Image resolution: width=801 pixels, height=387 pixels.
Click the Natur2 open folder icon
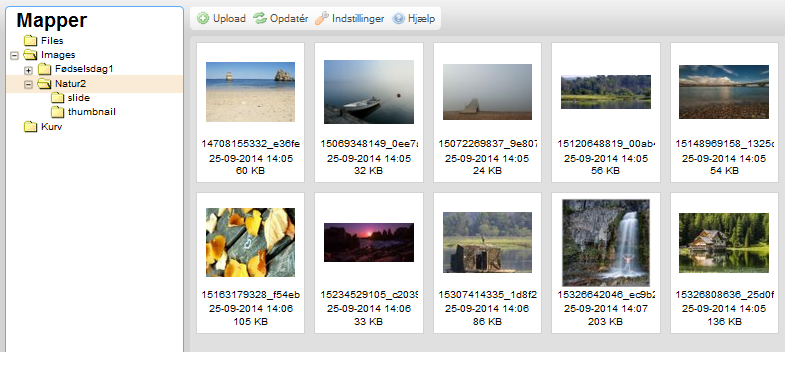tap(45, 83)
